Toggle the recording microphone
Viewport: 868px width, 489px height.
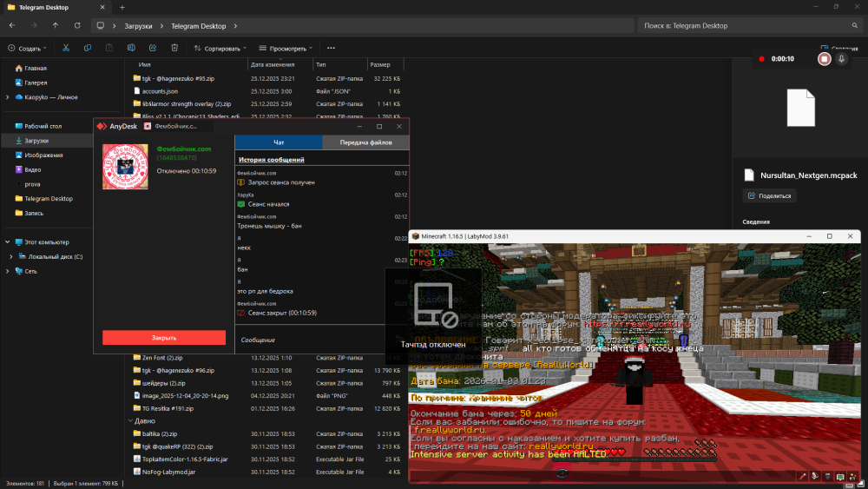pyautogui.click(x=841, y=59)
